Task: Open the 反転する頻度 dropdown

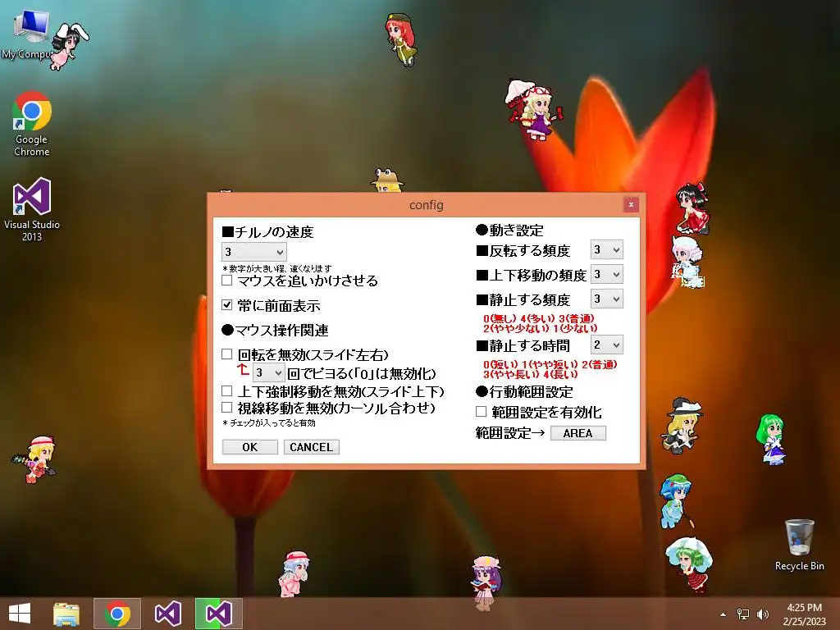Action: [606, 249]
